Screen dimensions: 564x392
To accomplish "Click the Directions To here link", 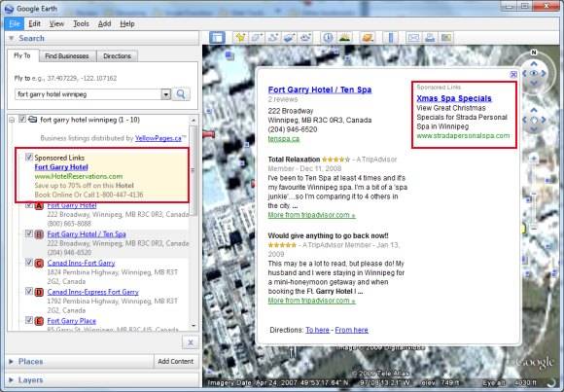I will point(317,330).
